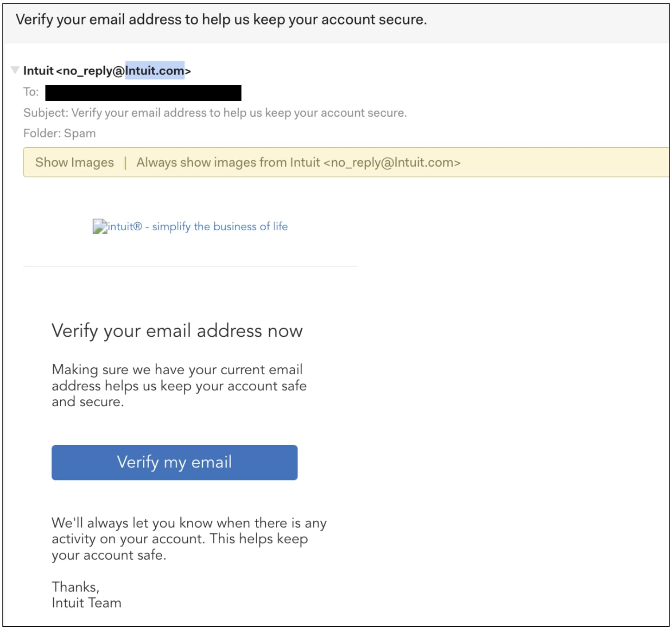672x630 pixels.
Task: Click the email header title at the top
Action: 222,19
